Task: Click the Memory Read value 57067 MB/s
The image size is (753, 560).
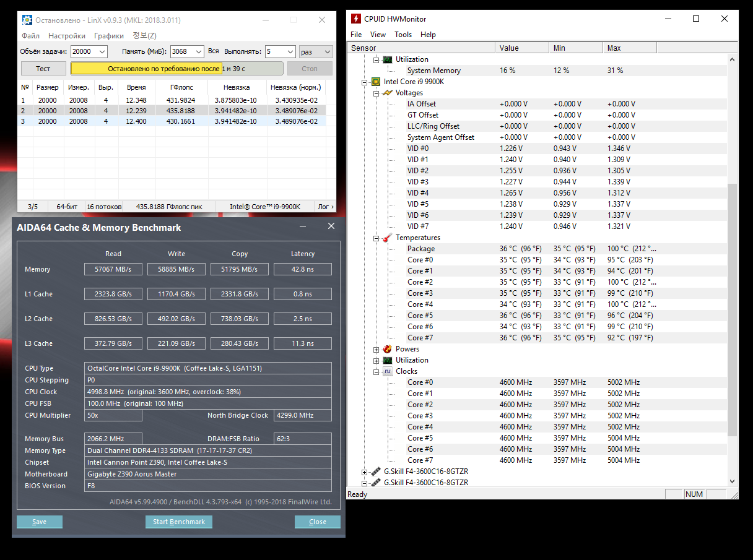Action: click(x=113, y=269)
